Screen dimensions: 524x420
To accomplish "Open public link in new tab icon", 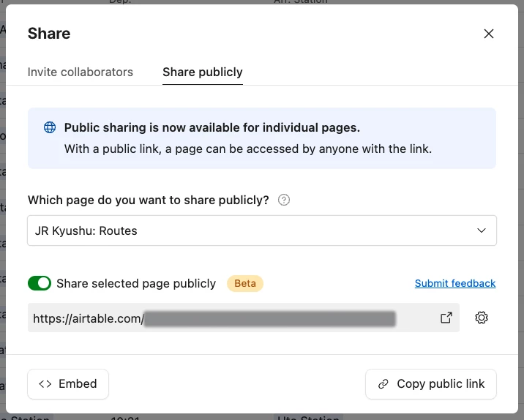I will click(x=446, y=318).
